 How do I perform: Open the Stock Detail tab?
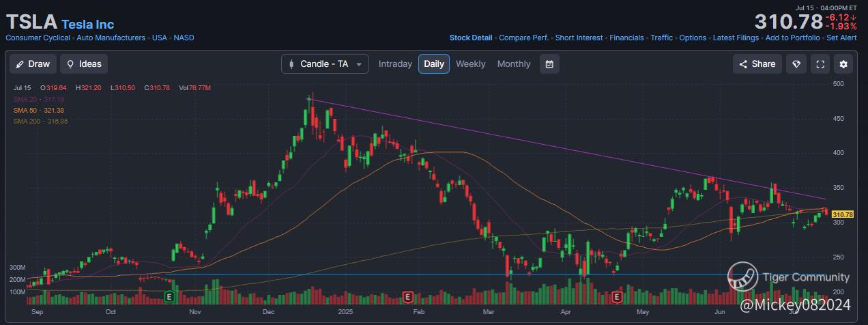(470, 38)
